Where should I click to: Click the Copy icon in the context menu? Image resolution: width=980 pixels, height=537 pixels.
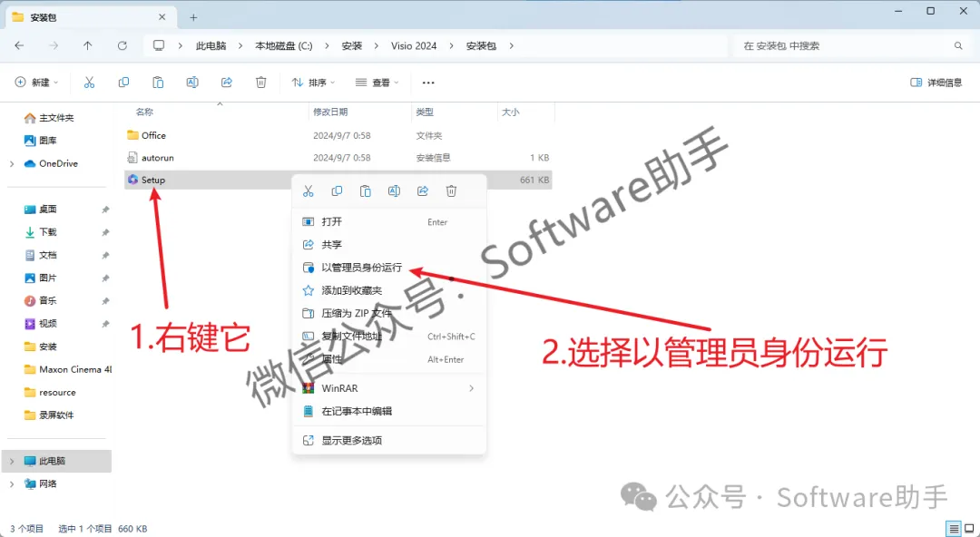(337, 191)
